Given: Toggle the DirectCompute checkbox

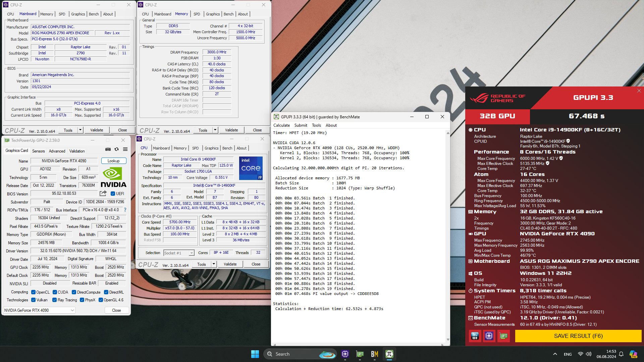Looking at the screenshot, I should click(x=74, y=292).
